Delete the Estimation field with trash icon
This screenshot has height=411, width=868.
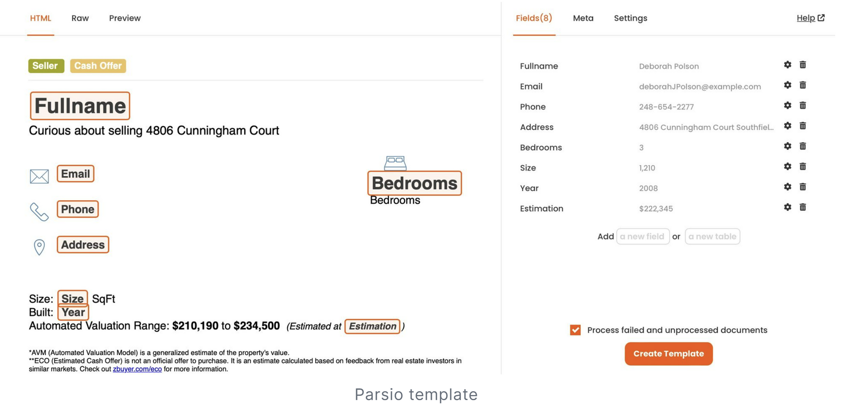(802, 207)
